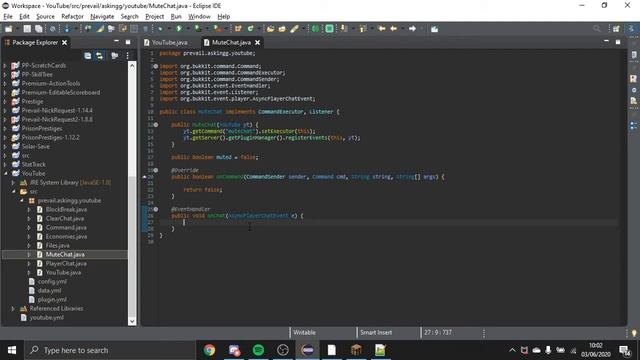
Task: Select ClearChat.java in Package Explorer
Action: (x=65, y=218)
